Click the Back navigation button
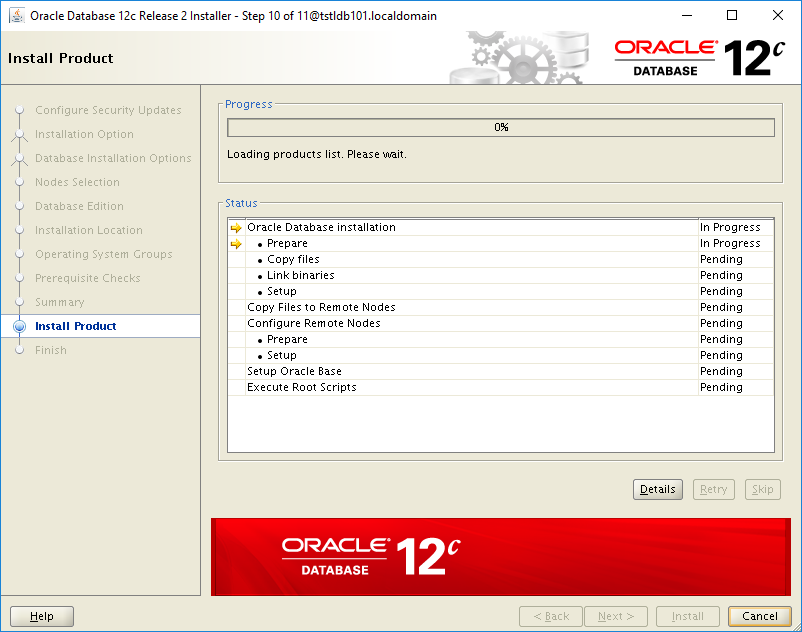 (x=551, y=616)
